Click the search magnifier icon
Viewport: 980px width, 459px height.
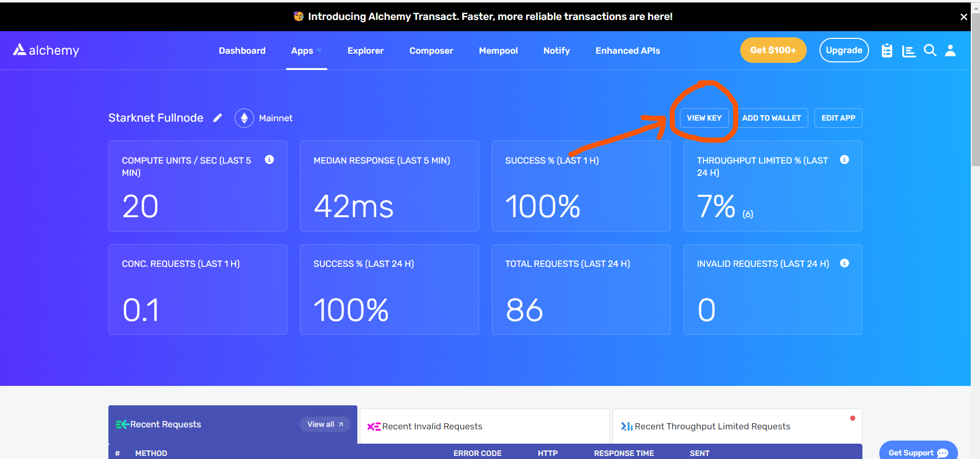[x=930, y=50]
